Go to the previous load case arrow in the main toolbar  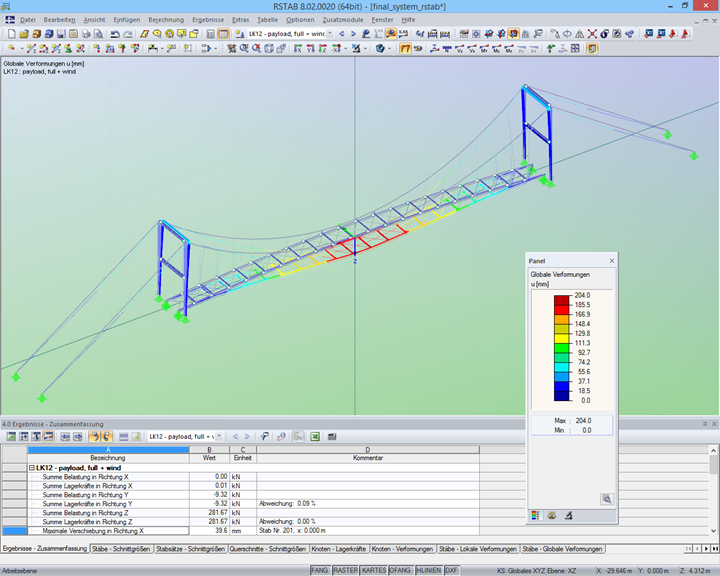[x=342, y=34]
